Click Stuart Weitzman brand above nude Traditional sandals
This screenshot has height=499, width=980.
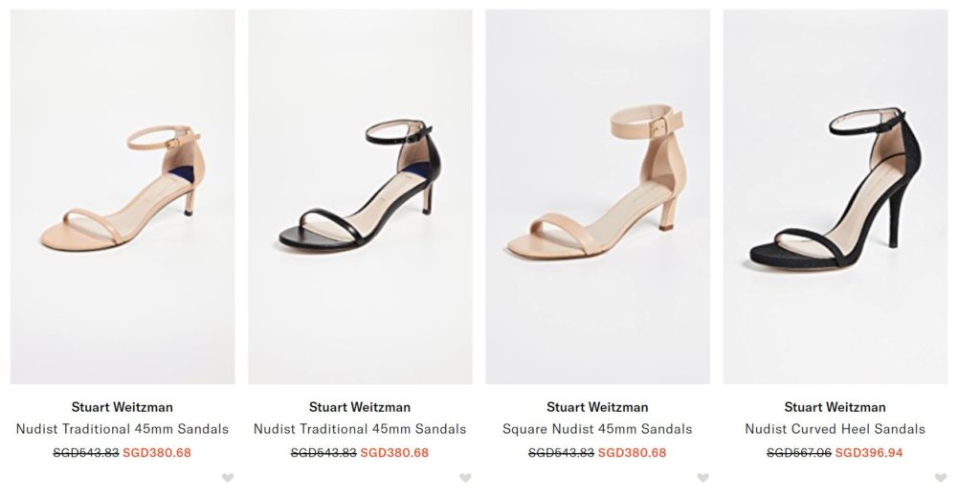122,407
